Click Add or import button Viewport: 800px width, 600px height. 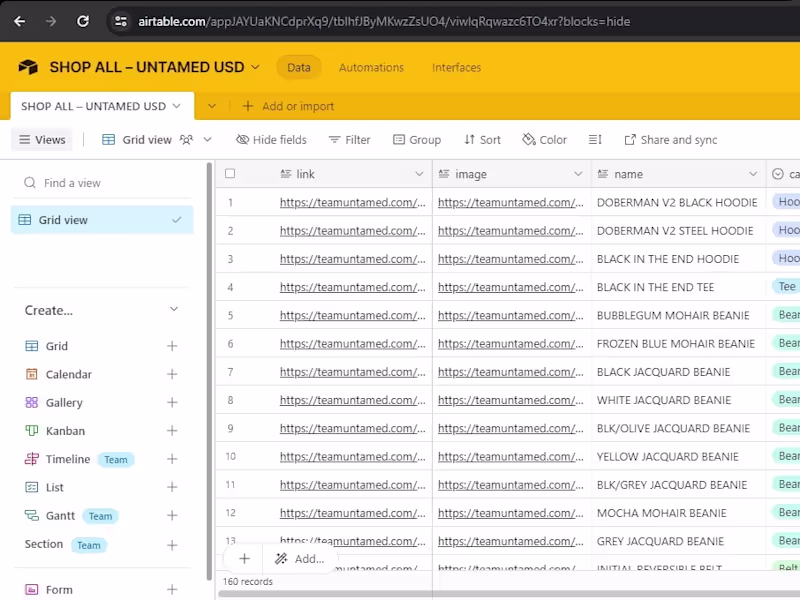click(x=288, y=106)
